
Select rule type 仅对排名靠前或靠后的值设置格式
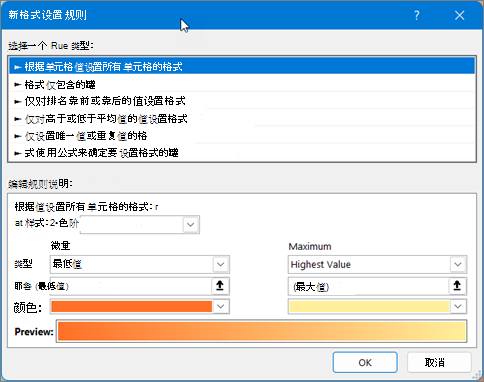click(x=242, y=101)
